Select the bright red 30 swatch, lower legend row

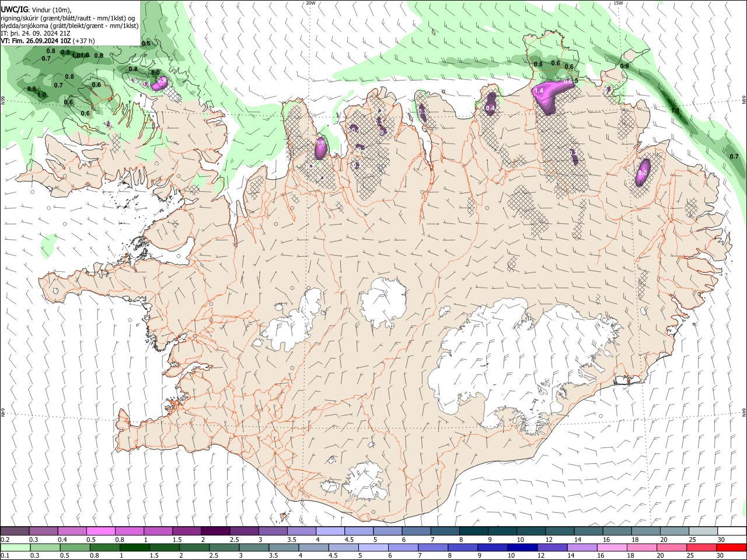(x=731, y=547)
